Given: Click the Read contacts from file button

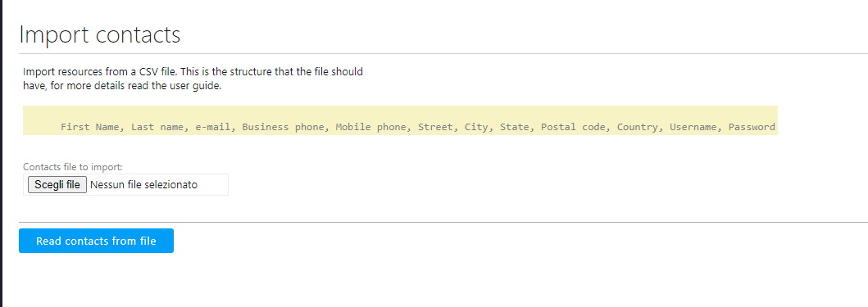Looking at the screenshot, I should (97, 241).
